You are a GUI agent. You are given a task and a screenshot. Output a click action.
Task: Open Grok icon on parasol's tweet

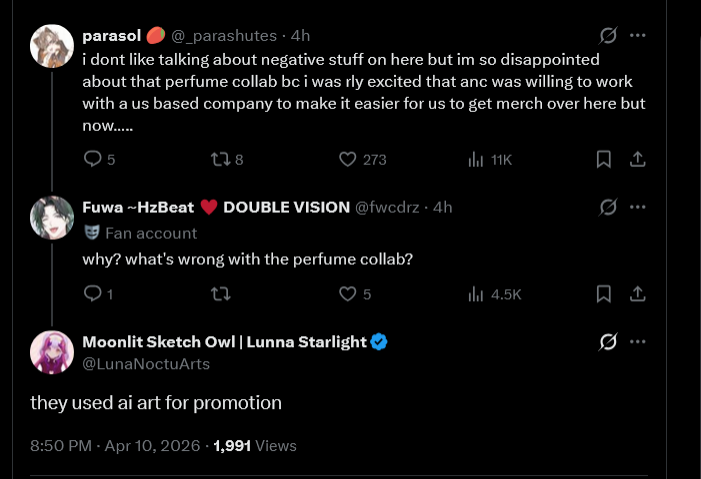tap(607, 36)
